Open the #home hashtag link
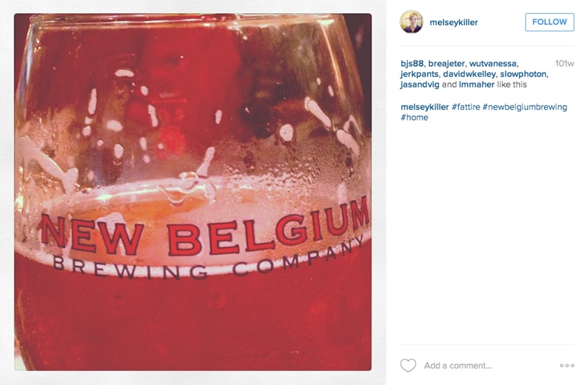 [x=415, y=118]
